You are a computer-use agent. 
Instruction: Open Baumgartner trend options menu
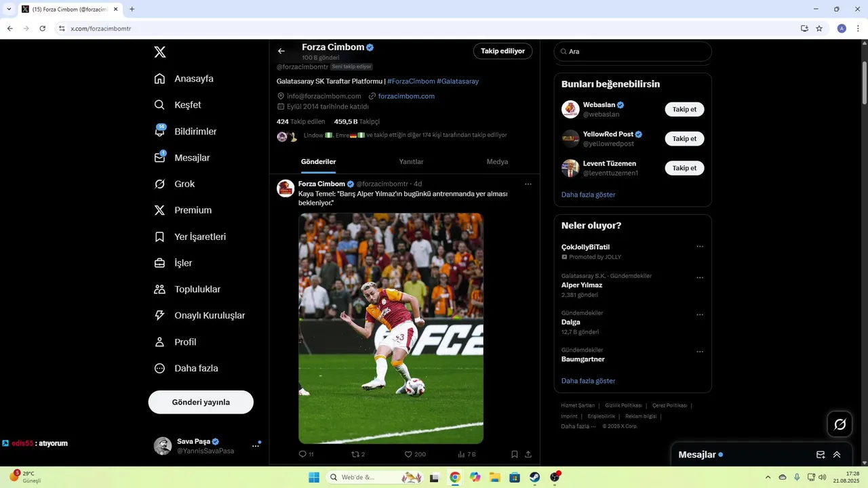(x=700, y=352)
